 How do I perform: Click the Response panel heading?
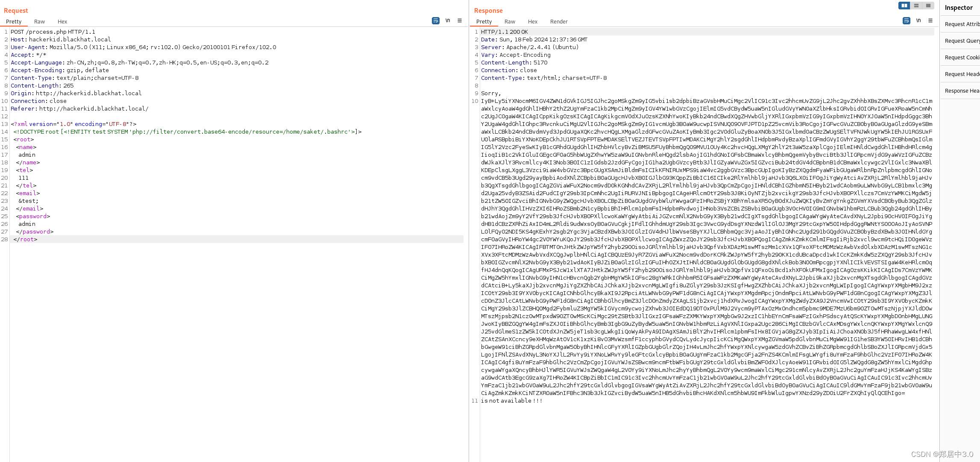(x=488, y=10)
